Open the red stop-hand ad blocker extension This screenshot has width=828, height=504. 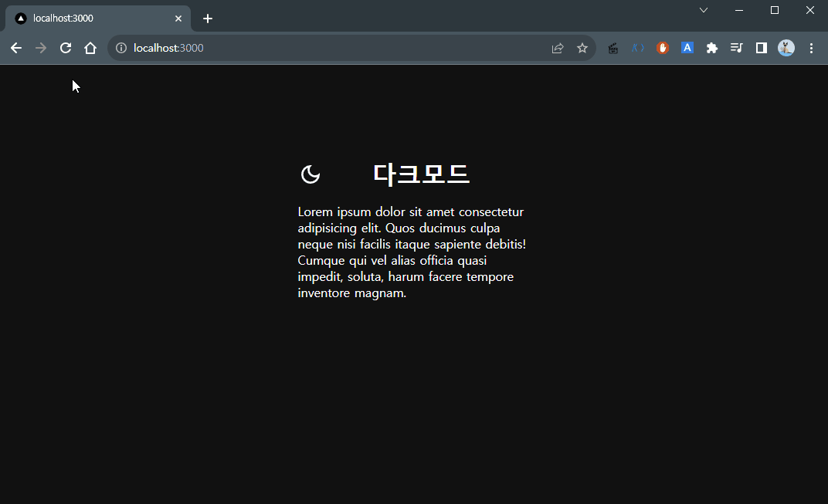tap(663, 48)
